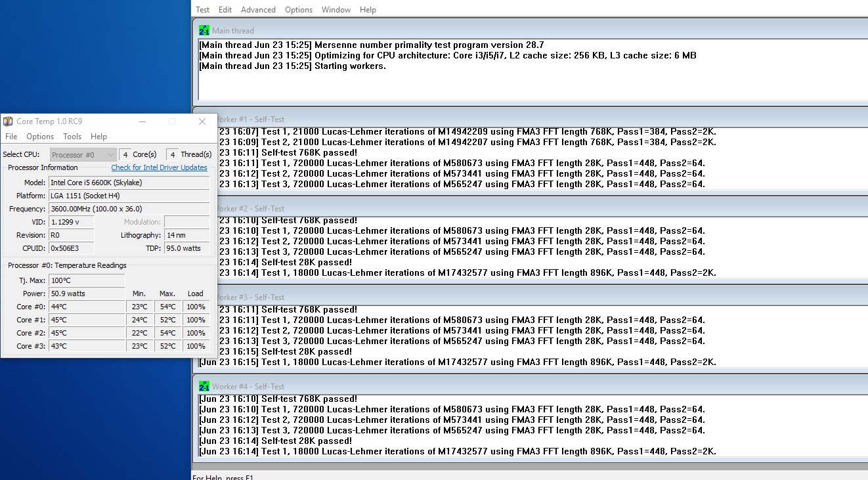
Task: Minimize the Core Temp window
Action: click(142, 121)
